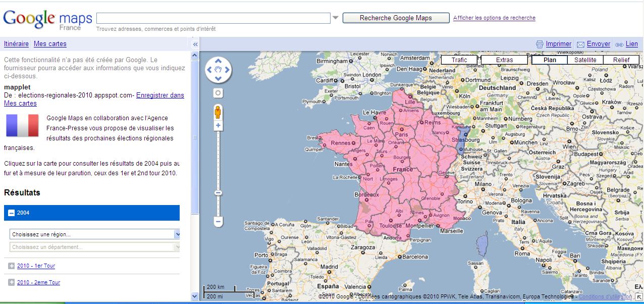Click the chain link icon beside Lien
Image resolution: width=644 pixels, height=304 pixels.
[x=619, y=44]
